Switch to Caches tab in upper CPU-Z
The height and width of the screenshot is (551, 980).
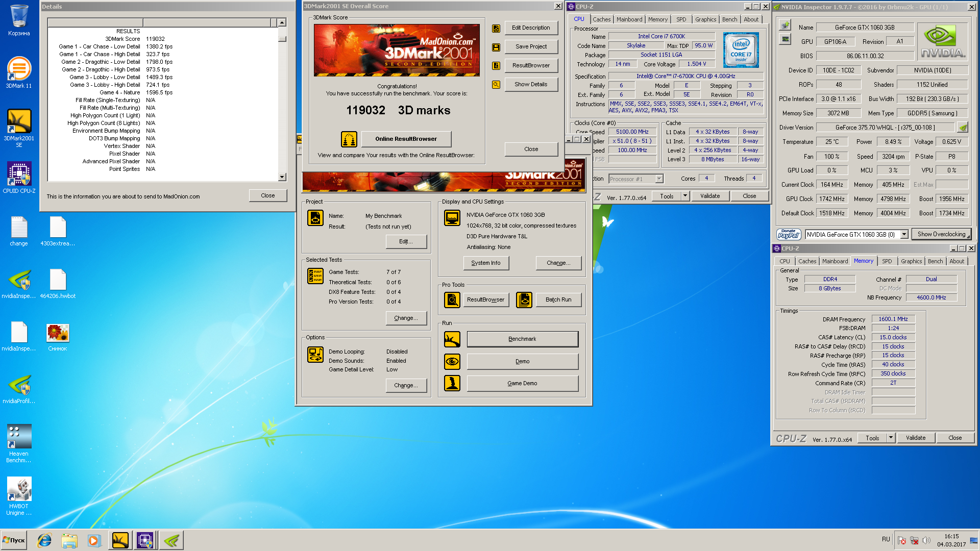(x=601, y=19)
